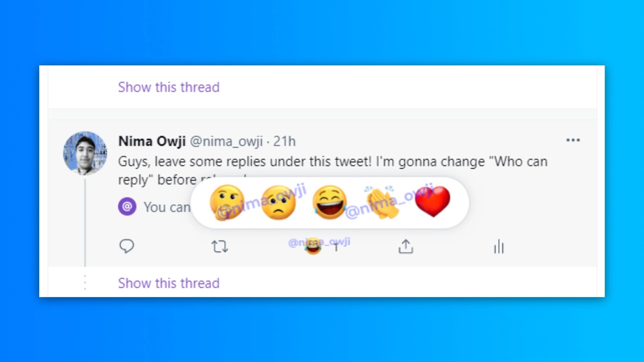Screen dimensions: 644x362
Task: Click the "Nima Owji" display name
Action: pyautogui.click(x=152, y=141)
